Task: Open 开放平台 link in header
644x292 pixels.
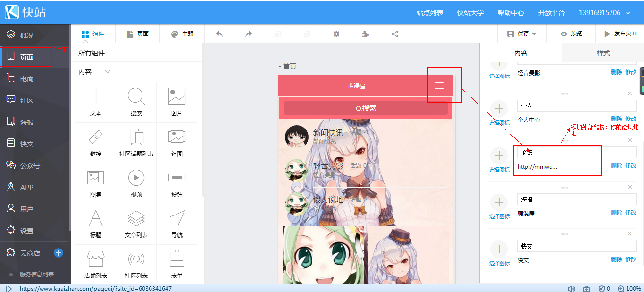Action: click(552, 13)
